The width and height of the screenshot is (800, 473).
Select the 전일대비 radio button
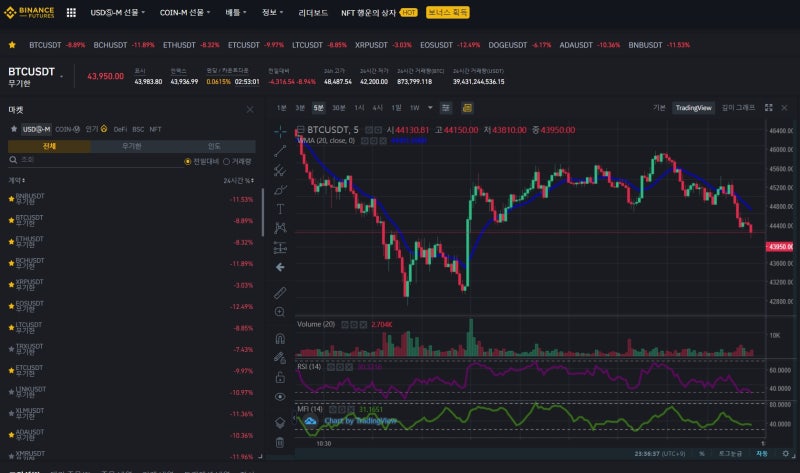tap(188, 162)
